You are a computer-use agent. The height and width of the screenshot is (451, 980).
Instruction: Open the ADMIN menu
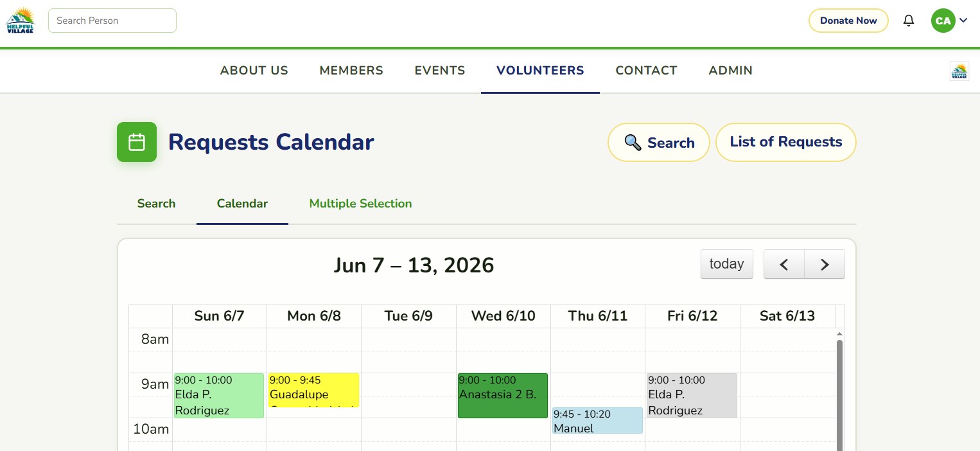730,71
